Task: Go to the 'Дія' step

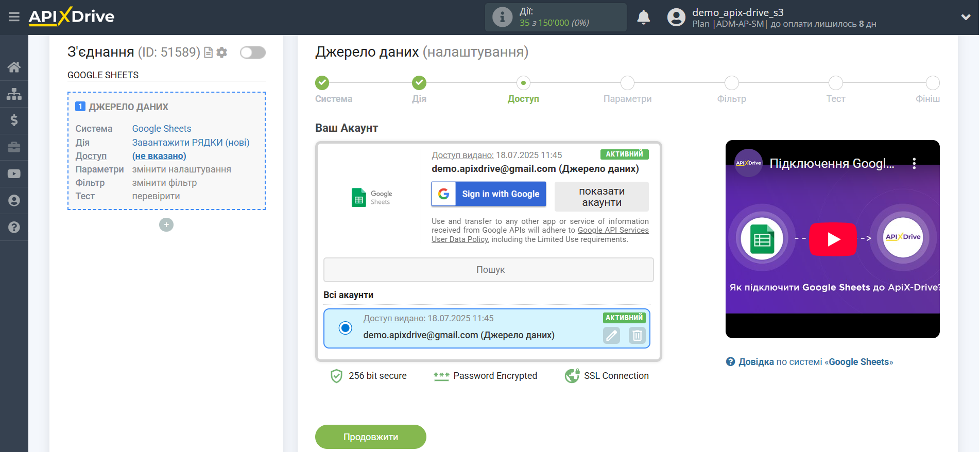Action: coord(419,83)
